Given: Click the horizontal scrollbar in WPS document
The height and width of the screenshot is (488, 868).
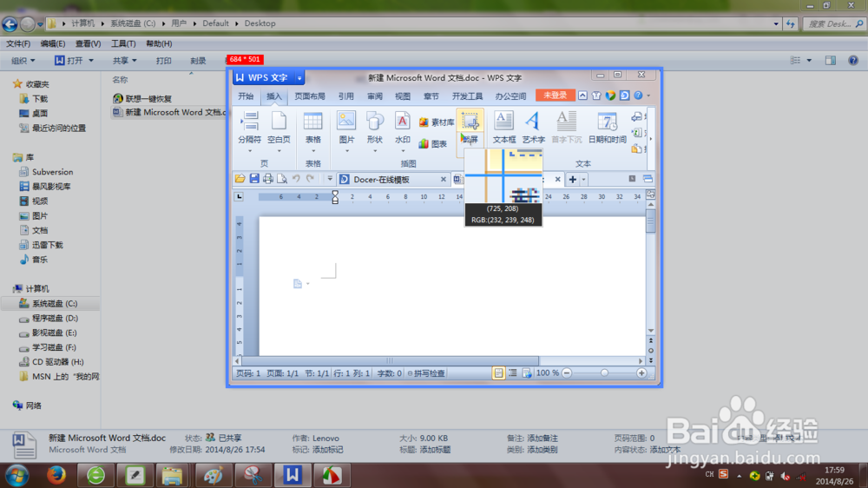Looking at the screenshot, I should tap(390, 360).
